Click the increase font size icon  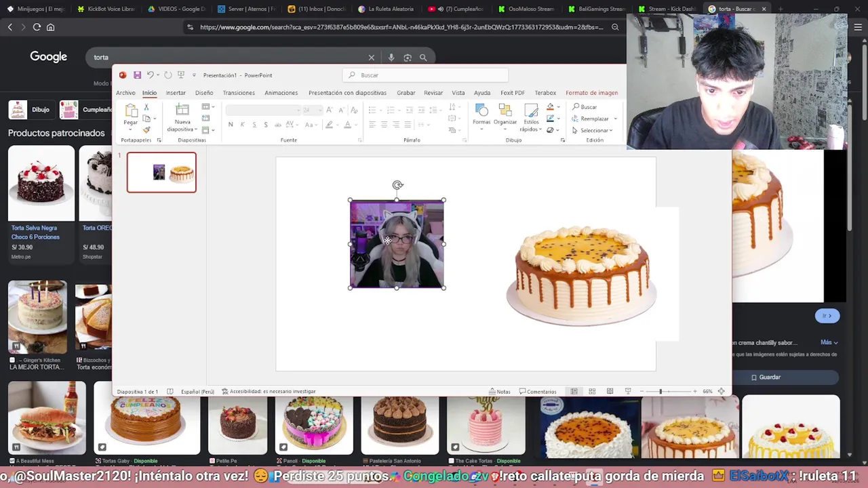[329, 110]
